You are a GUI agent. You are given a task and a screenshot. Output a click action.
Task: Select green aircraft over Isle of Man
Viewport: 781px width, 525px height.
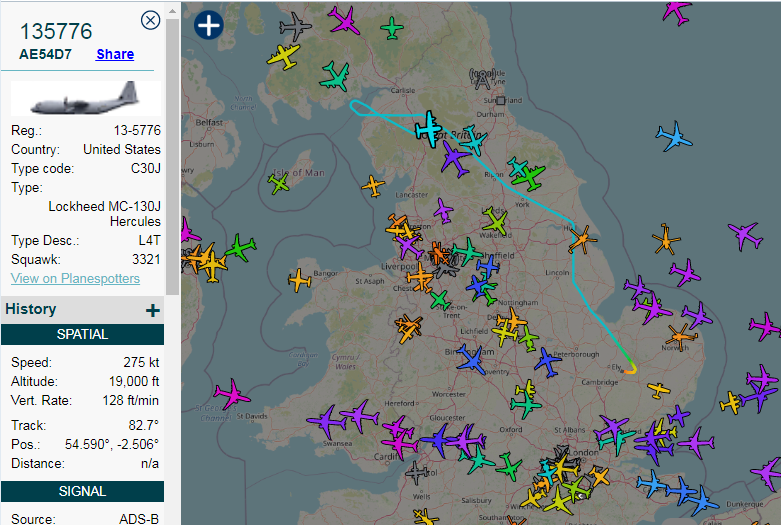coord(278,183)
